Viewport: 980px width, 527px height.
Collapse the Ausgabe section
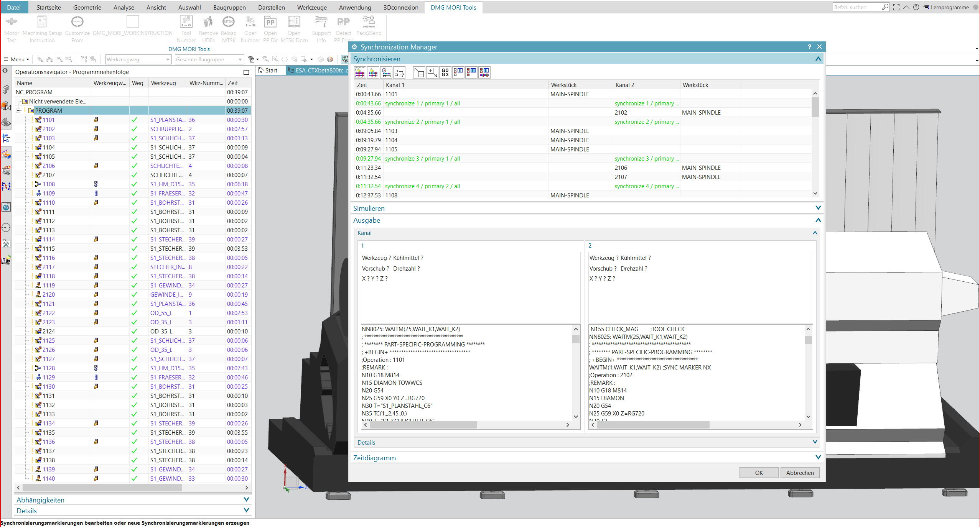pyautogui.click(x=818, y=220)
